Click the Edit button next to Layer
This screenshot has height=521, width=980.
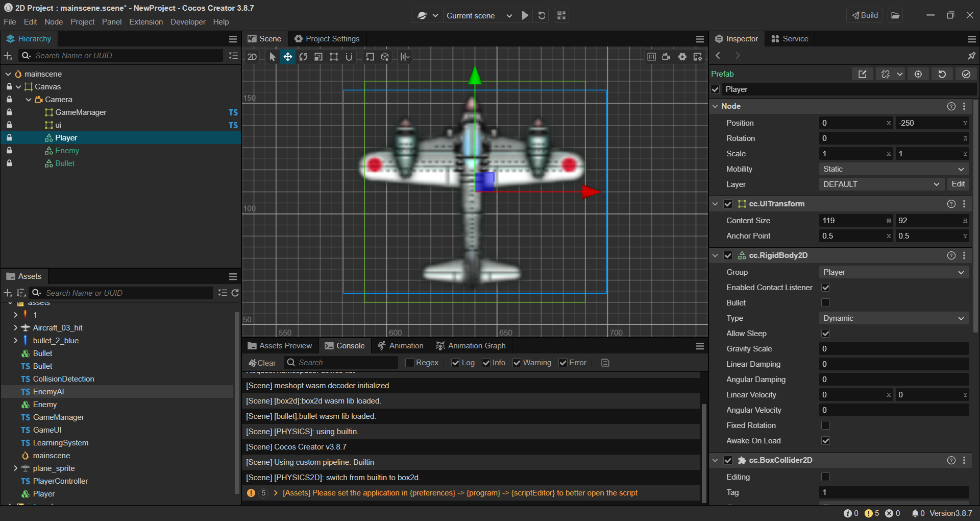[x=958, y=184]
